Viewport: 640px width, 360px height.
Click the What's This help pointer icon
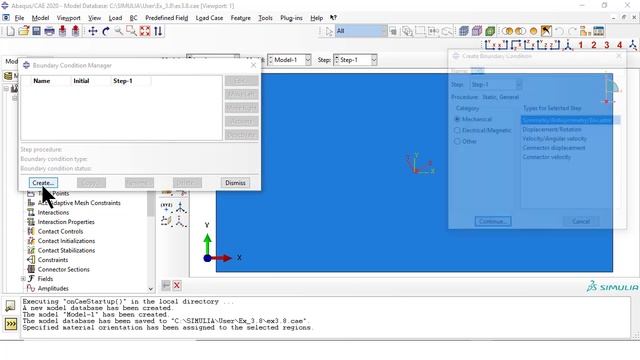coord(333,18)
